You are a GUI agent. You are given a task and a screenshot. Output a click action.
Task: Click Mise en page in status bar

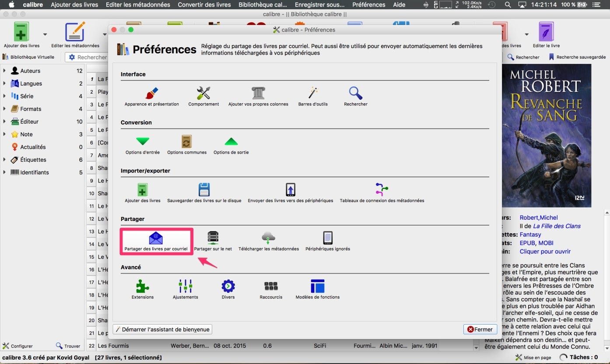[533, 357]
